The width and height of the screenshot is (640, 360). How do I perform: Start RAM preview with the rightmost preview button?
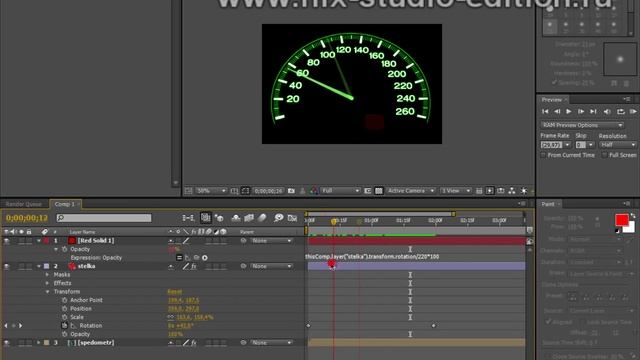click(x=633, y=111)
